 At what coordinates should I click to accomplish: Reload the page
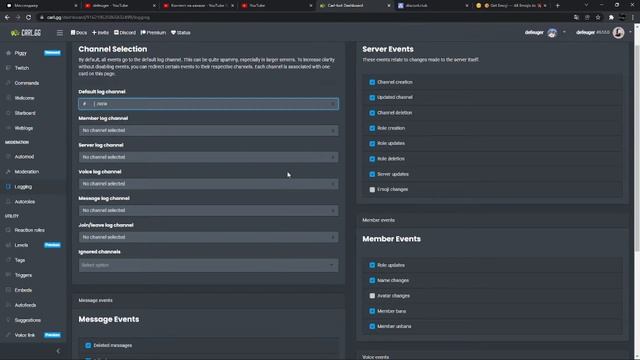28,18
